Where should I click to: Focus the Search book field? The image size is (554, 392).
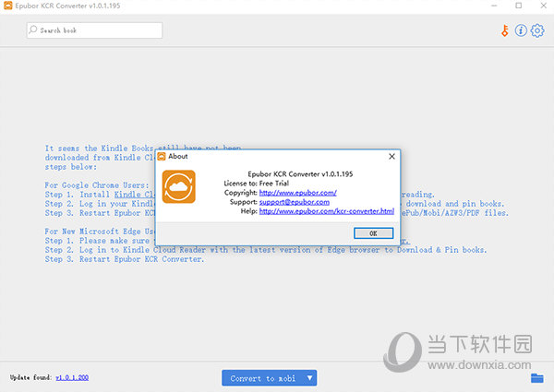coord(95,30)
